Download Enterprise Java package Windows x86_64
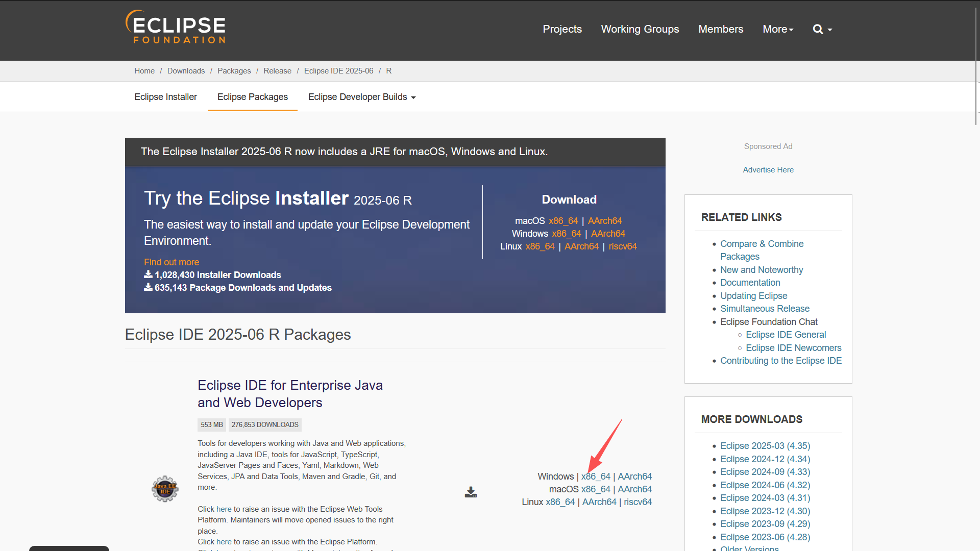This screenshot has width=980, height=551. pyautogui.click(x=596, y=477)
